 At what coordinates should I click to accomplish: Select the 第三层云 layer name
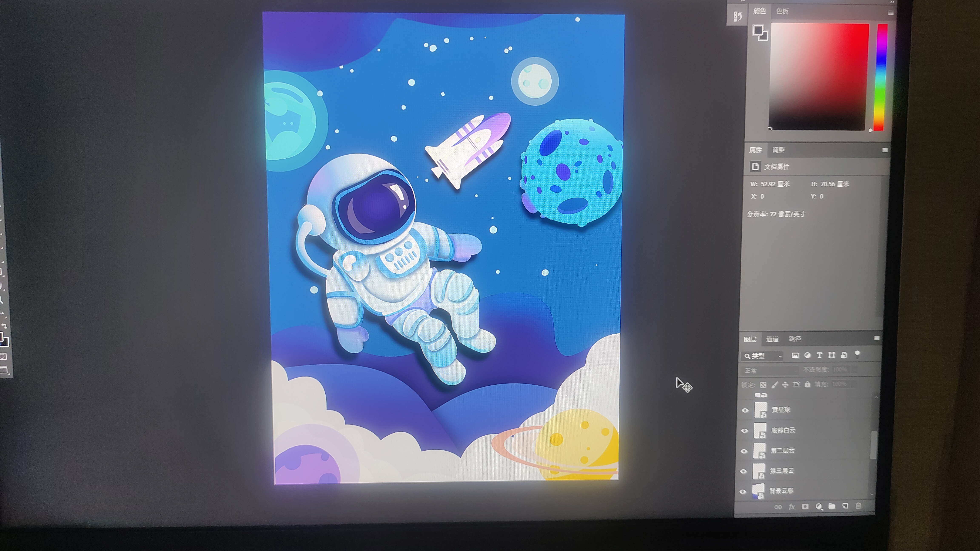click(x=782, y=471)
